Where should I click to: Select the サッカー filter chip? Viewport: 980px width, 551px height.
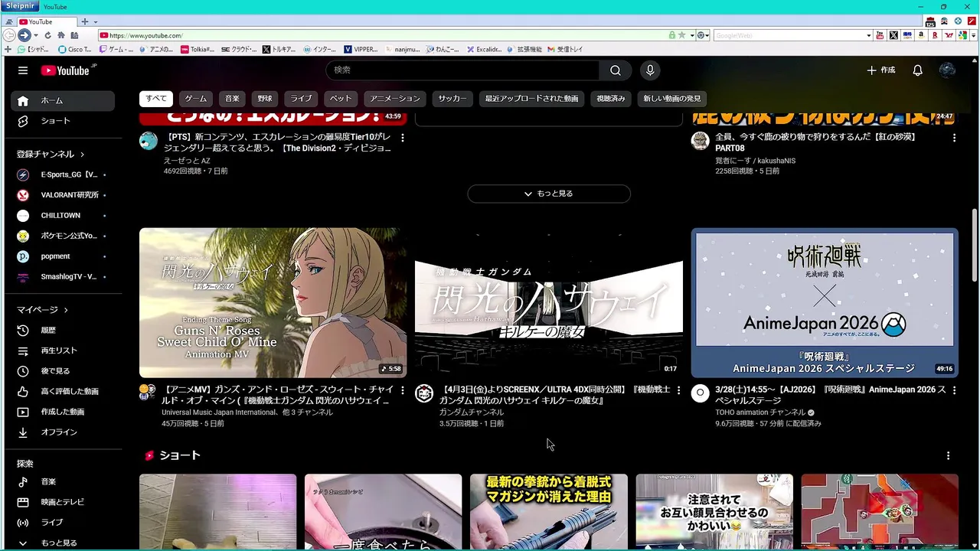(452, 99)
